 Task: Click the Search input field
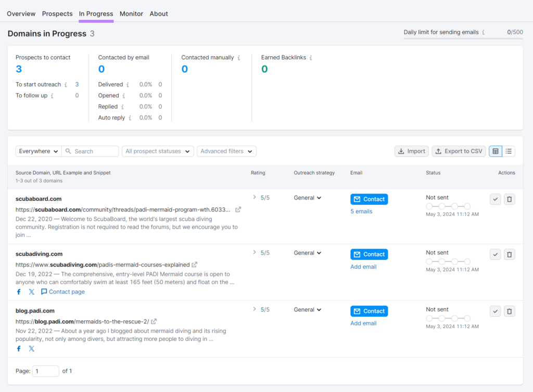[91, 151]
